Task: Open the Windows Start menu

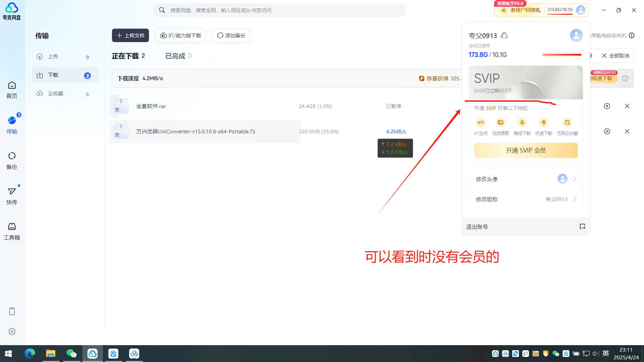Action: tap(8, 354)
